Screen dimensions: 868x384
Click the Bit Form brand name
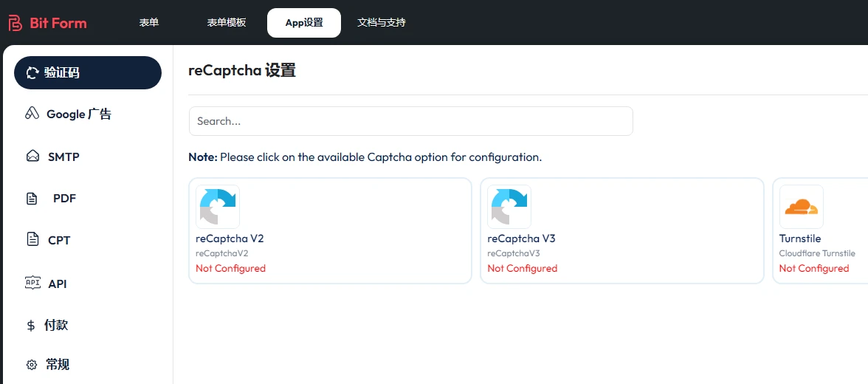[58, 24]
